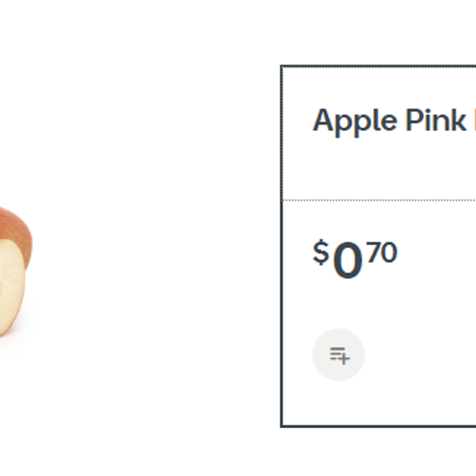Click the three lines in the list icon

337,353
